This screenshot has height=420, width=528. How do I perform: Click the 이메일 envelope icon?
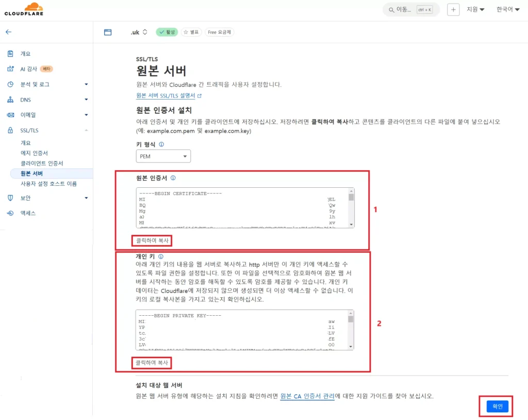pos(10,115)
